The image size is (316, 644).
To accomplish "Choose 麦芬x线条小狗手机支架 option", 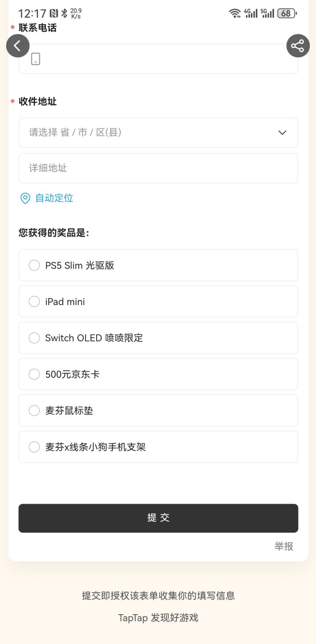I will [34, 447].
